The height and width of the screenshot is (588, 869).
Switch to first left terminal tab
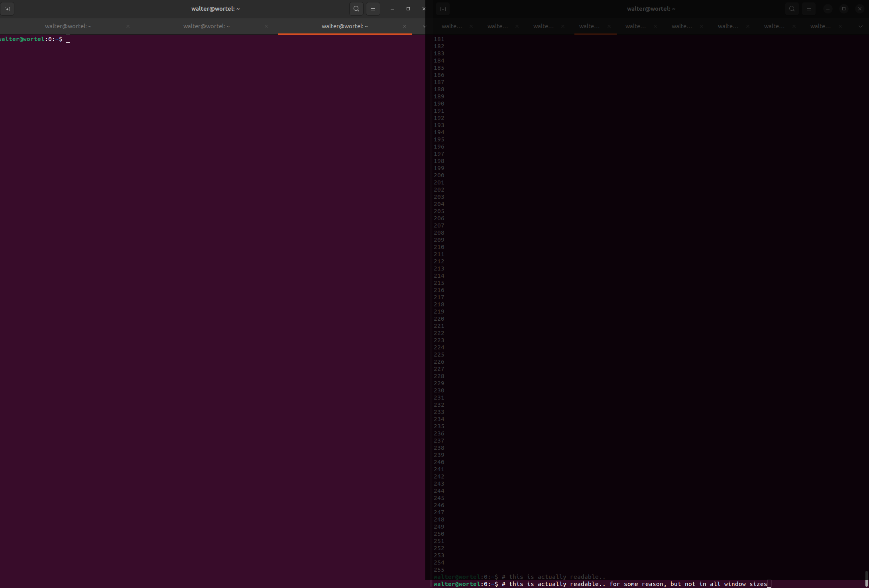68,26
